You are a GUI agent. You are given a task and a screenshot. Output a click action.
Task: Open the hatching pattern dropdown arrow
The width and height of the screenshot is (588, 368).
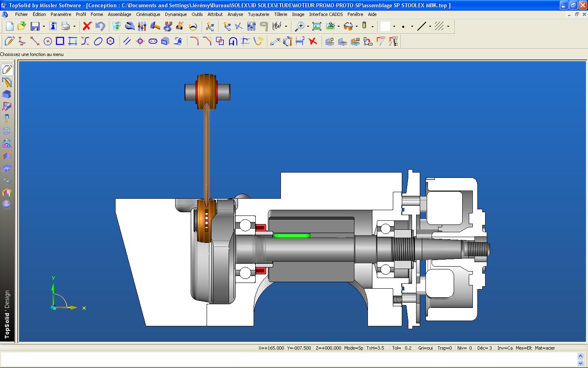[448, 27]
